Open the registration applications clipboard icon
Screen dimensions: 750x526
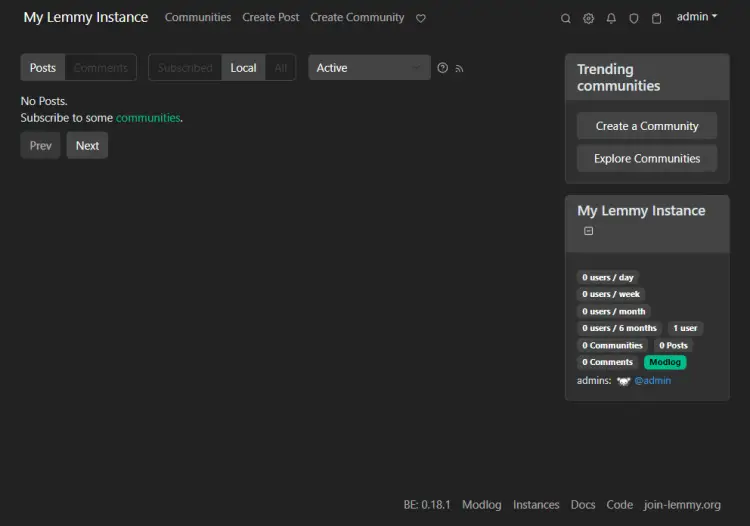tap(656, 19)
